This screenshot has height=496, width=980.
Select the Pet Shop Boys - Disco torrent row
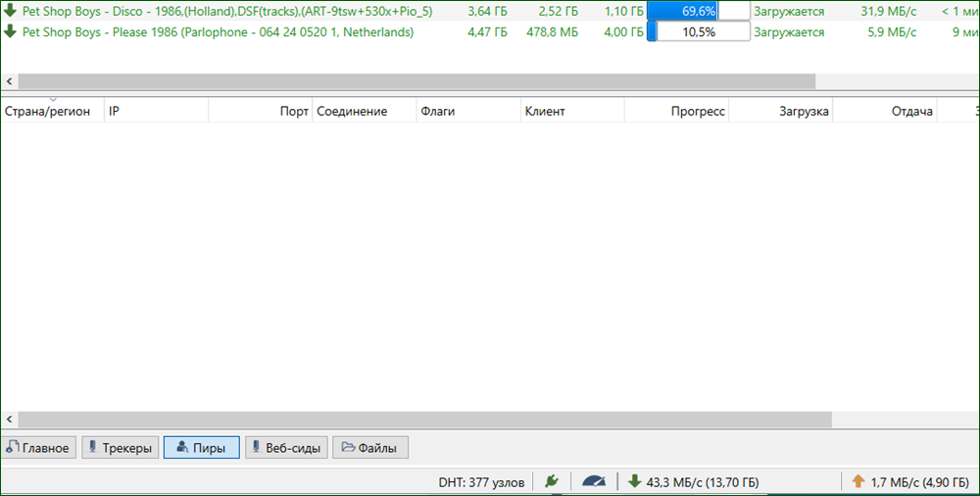[x=490, y=11]
